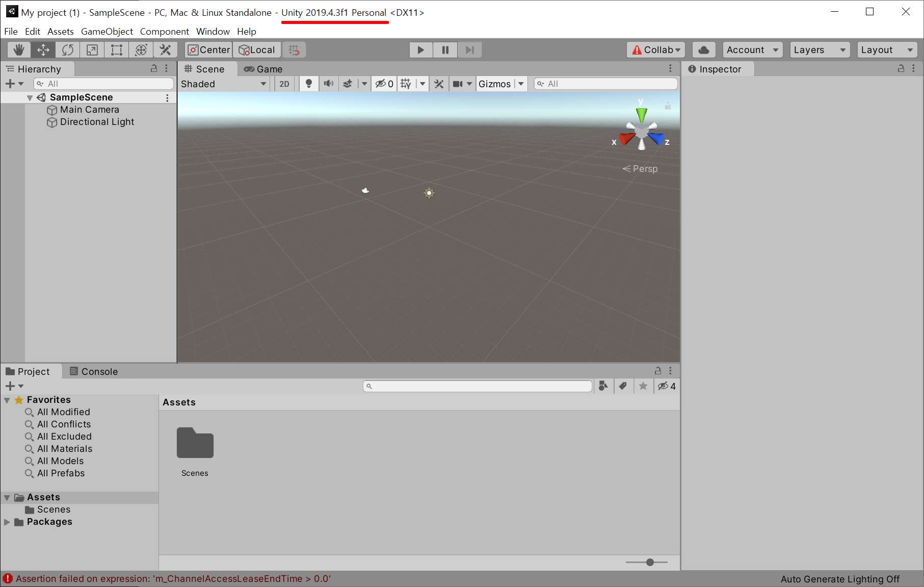Switch to the Console tab
This screenshot has width=924, height=587.
point(94,371)
